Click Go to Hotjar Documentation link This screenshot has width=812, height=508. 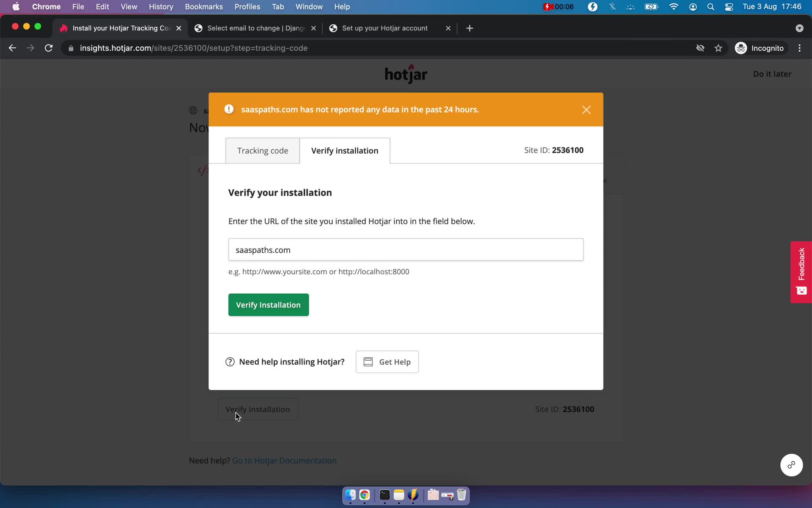(x=284, y=461)
